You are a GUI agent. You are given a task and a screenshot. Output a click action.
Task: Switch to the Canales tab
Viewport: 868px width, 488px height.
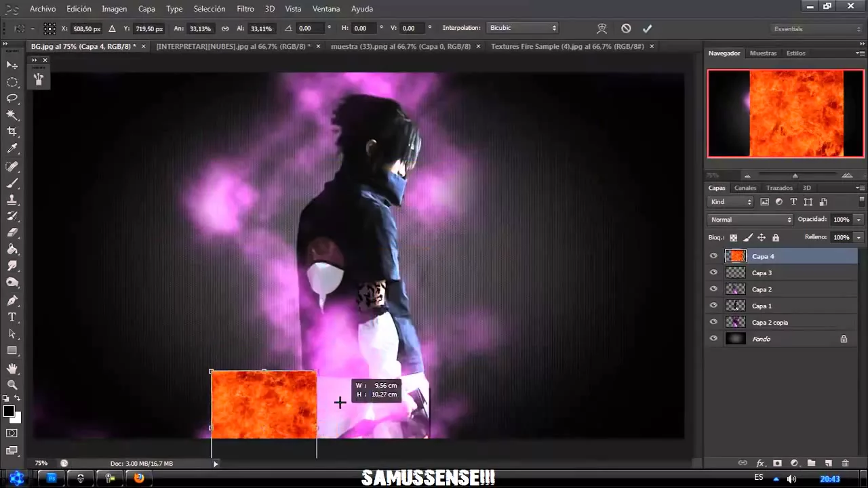[x=745, y=188]
